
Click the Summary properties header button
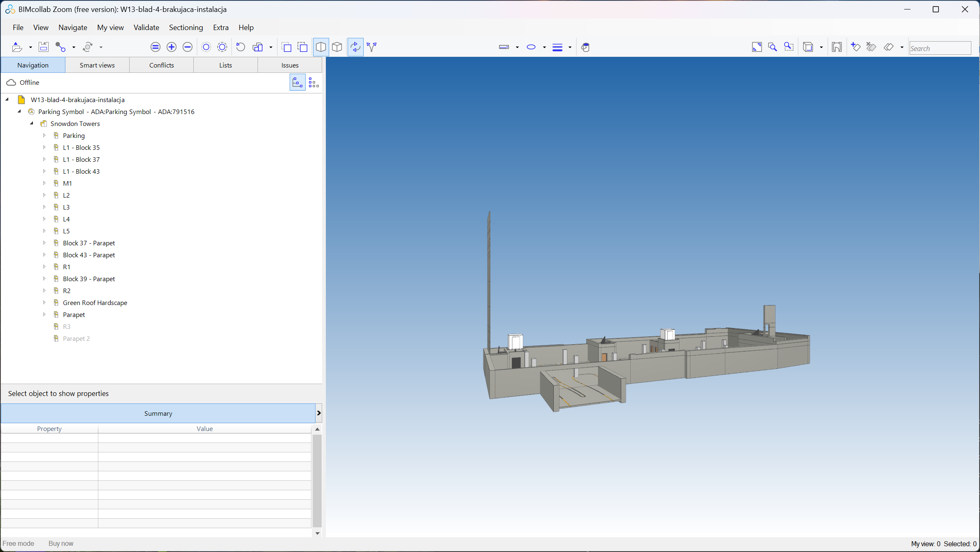(x=158, y=413)
